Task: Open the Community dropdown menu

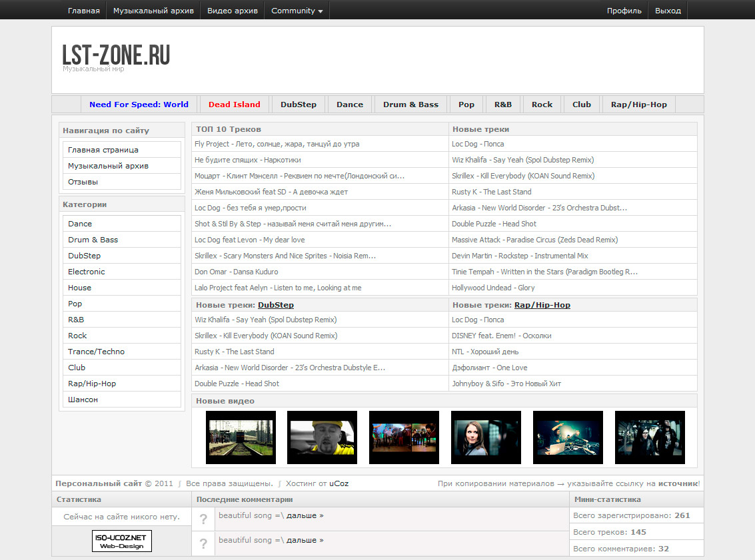Action: pyautogui.click(x=297, y=11)
